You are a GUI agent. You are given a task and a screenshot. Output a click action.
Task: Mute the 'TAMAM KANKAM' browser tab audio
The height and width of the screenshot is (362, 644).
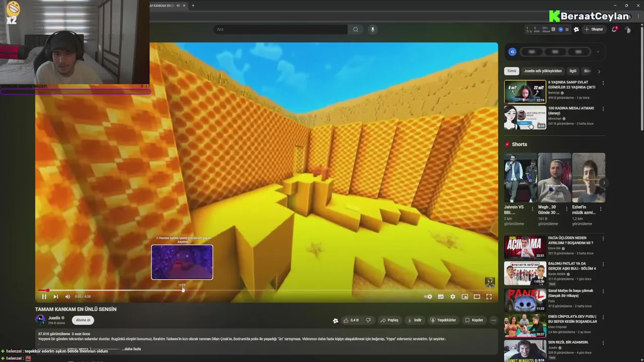tap(178, 6)
